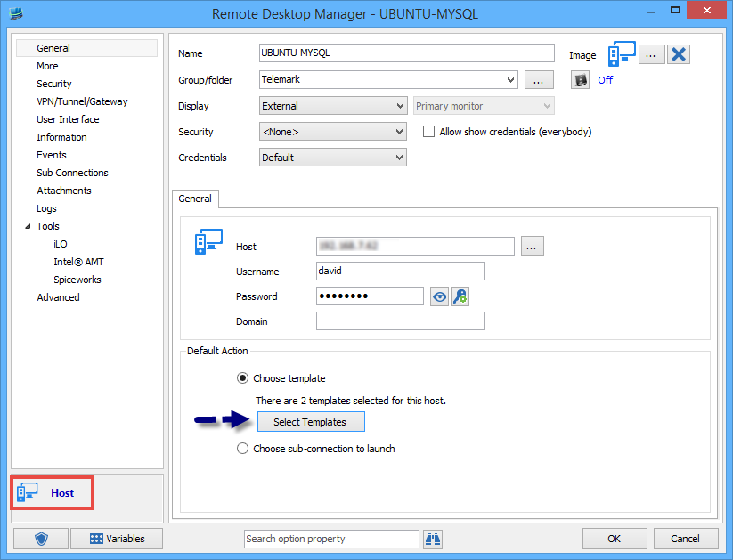Click the shield icon at bottom left
This screenshot has width=733, height=560.
(x=39, y=539)
